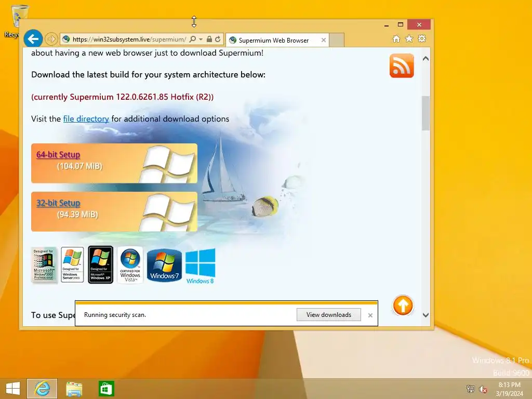The height and width of the screenshot is (399, 532).
Task: Click the orange back-to-top arrow button
Action: (x=403, y=305)
